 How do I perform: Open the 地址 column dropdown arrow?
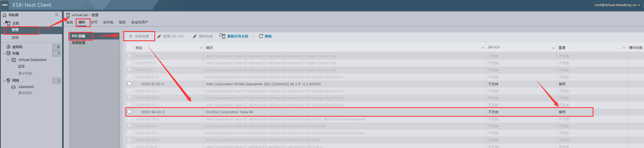coord(201,48)
